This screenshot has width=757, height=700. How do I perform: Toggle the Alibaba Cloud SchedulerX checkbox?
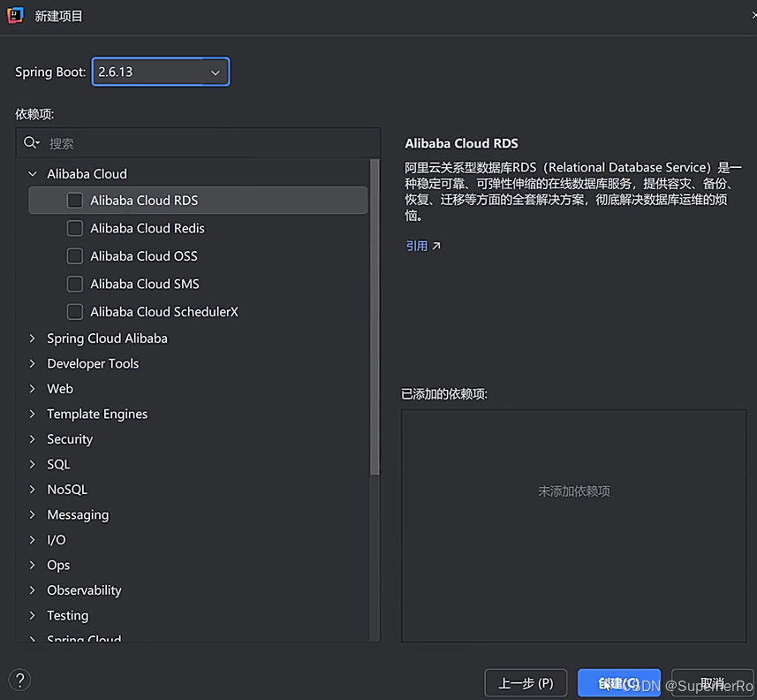tap(75, 312)
